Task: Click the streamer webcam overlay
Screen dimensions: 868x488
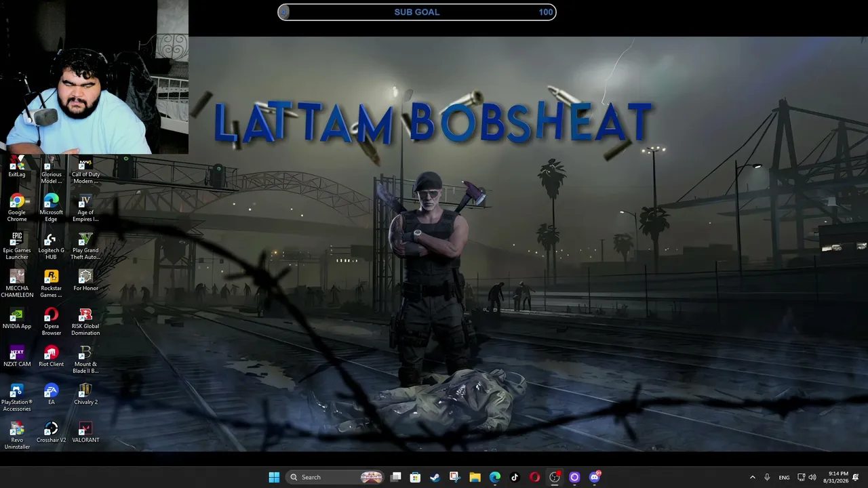Action: (x=94, y=77)
